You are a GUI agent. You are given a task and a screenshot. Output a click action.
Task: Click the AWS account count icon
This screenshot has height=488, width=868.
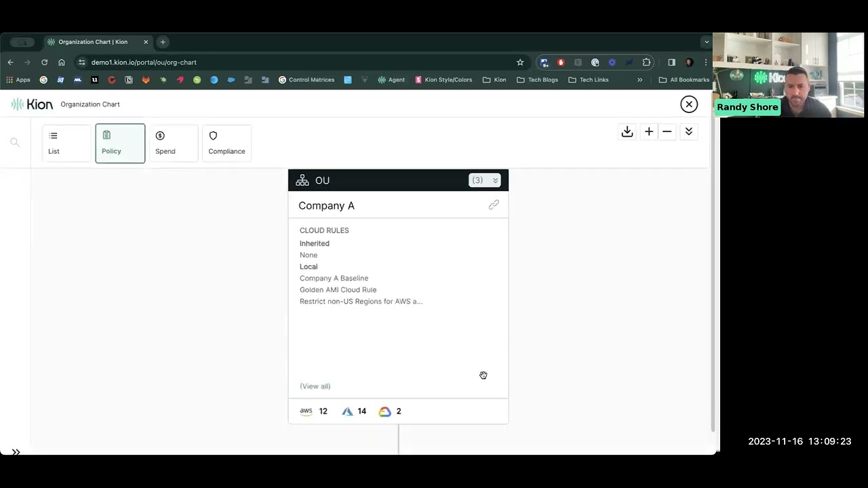[x=306, y=411]
